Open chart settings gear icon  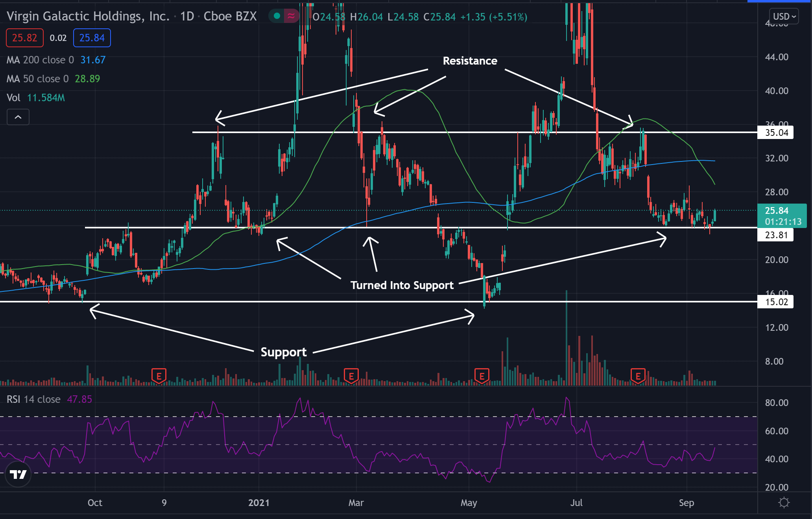(784, 502)
